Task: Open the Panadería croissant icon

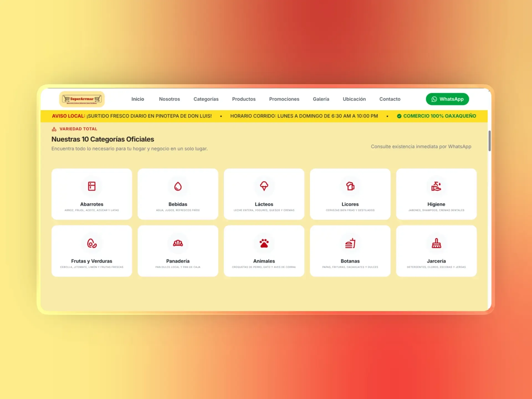Action: point(178,243)
